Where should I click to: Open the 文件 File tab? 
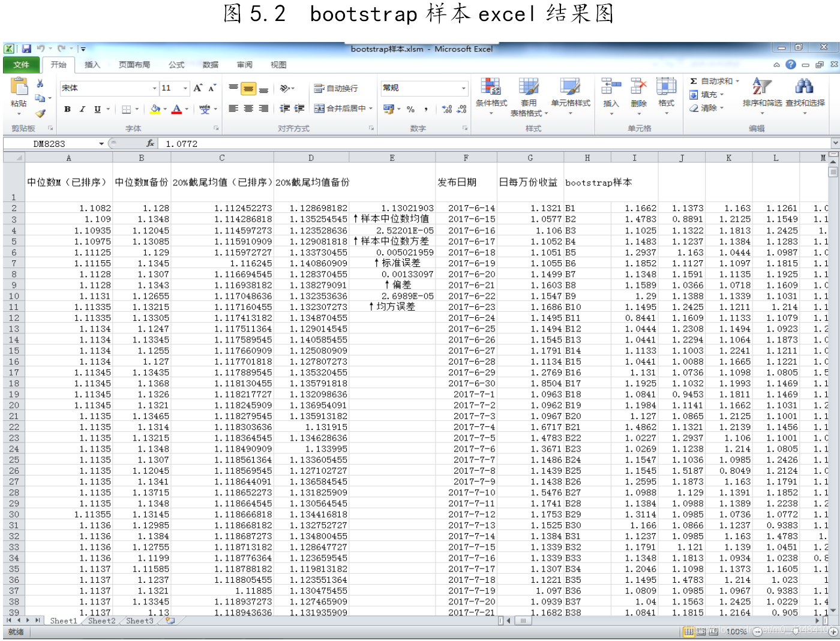(22, 65)
